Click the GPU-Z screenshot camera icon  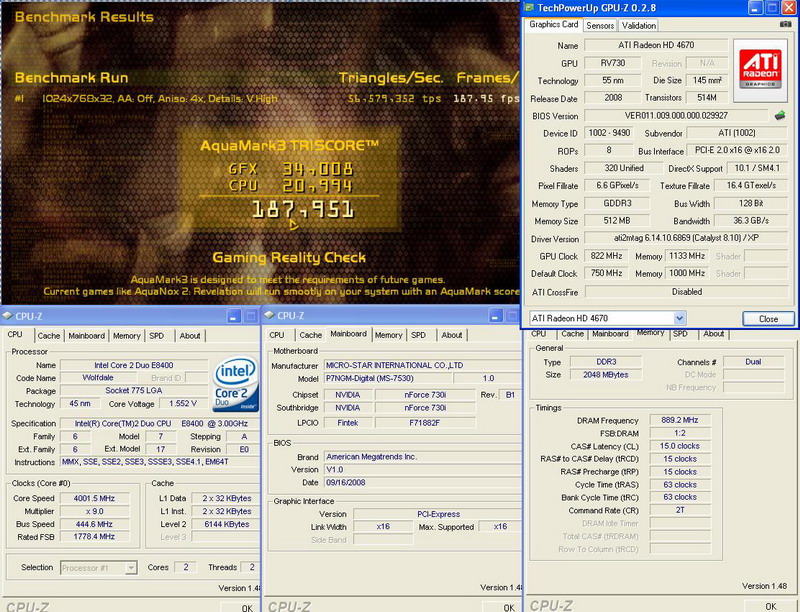point(785,24)
